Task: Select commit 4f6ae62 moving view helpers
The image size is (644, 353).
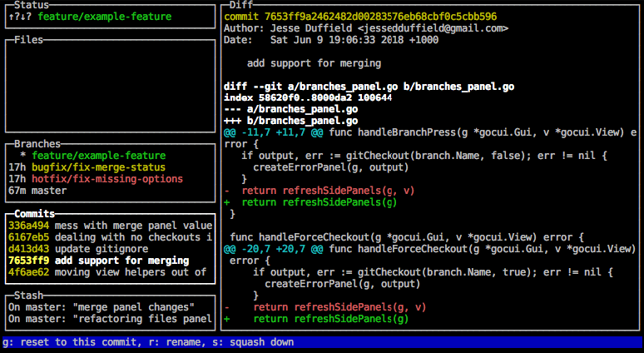Action: click(x=108, y=271)
